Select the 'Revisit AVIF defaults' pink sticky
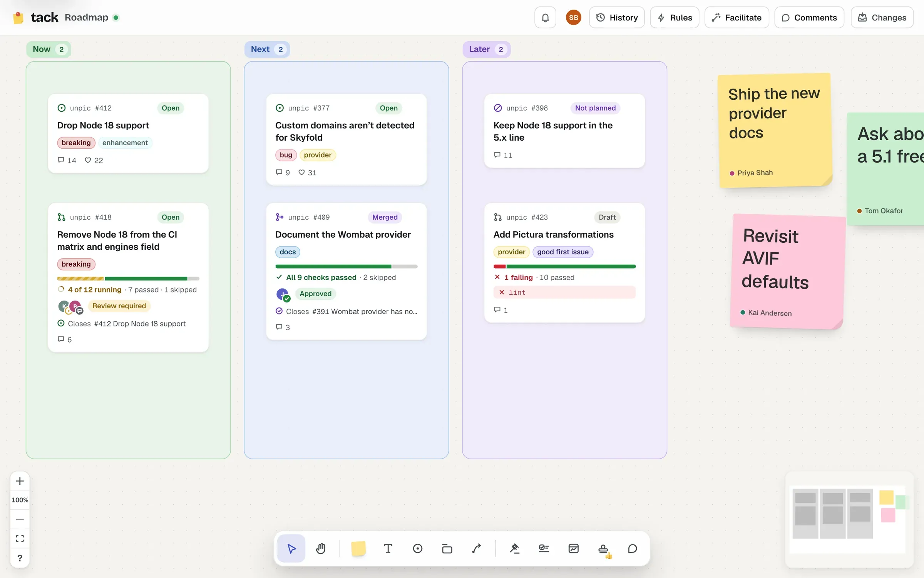Screen dimensions: 924x578 (787, 272)
